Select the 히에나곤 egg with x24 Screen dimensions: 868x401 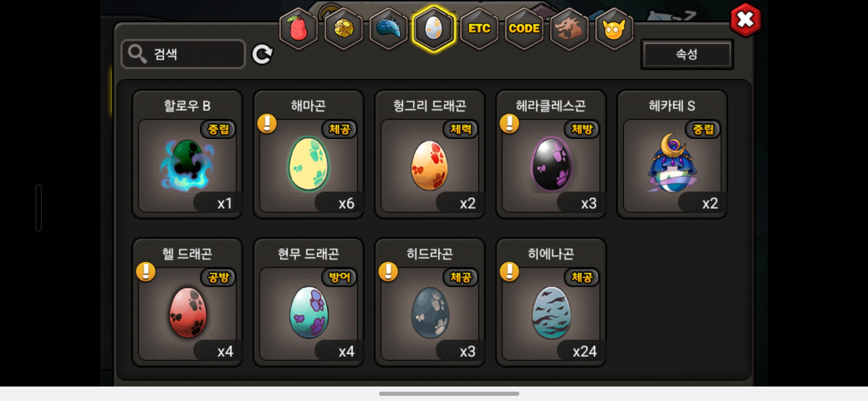[551, 302]
